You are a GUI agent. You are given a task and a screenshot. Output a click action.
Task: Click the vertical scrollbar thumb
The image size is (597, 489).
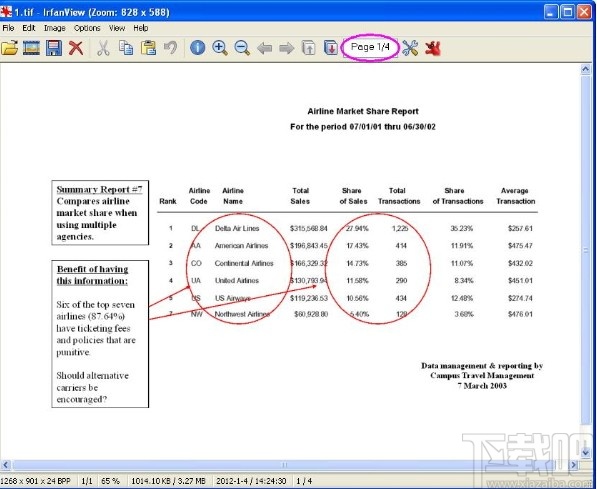[x=586, y=250]
